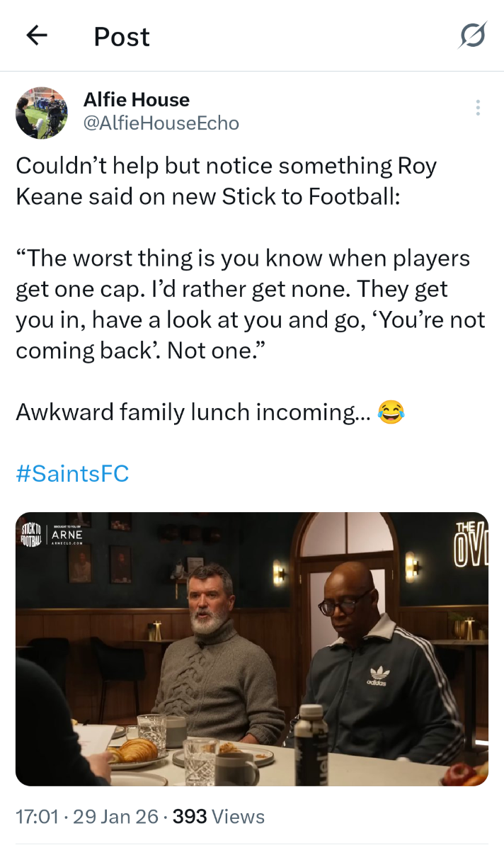Screen dimensions: 504x850
Task: Open the Stick to Football video thumbnail
Action: pos(252,648)
